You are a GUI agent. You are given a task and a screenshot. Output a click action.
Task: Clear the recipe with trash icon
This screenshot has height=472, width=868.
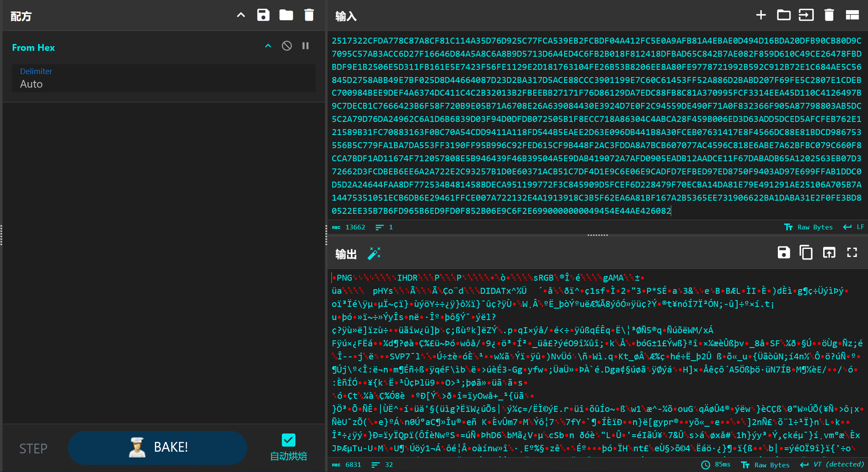click(x=309, y=15)
